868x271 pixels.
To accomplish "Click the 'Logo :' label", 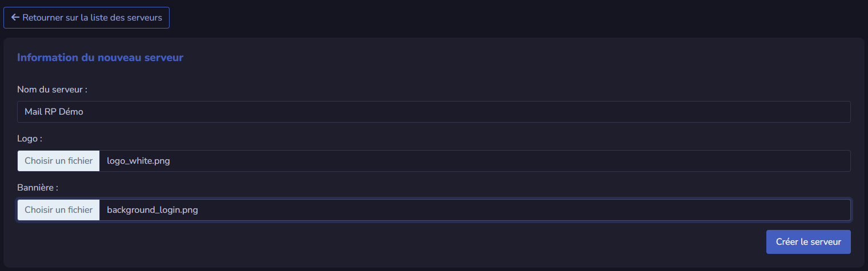I will [x=30, y=139].
